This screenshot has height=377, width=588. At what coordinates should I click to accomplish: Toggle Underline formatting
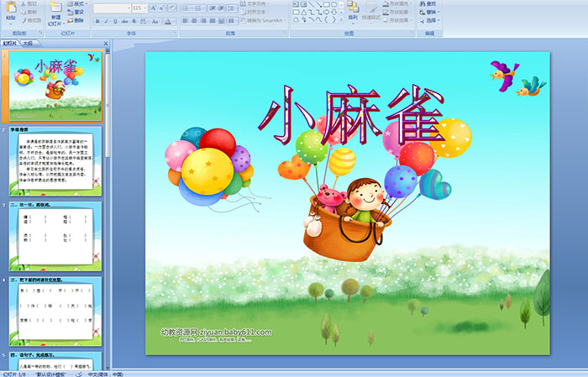tap(115, 21)
